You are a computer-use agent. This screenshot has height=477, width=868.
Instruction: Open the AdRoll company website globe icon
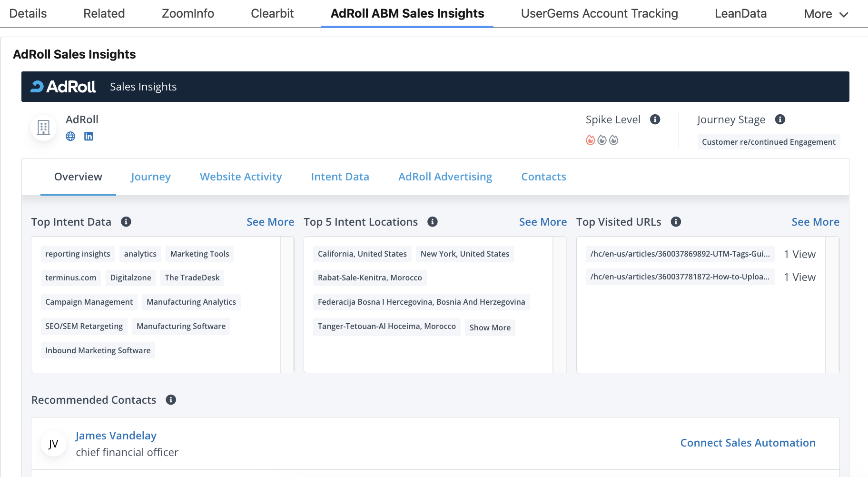coord(70,136)
